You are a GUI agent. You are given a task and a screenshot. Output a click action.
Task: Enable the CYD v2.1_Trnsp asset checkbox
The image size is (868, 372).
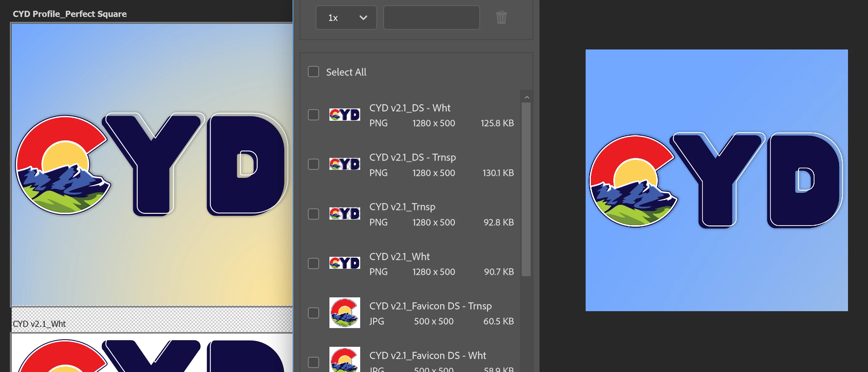coord(313,214)
